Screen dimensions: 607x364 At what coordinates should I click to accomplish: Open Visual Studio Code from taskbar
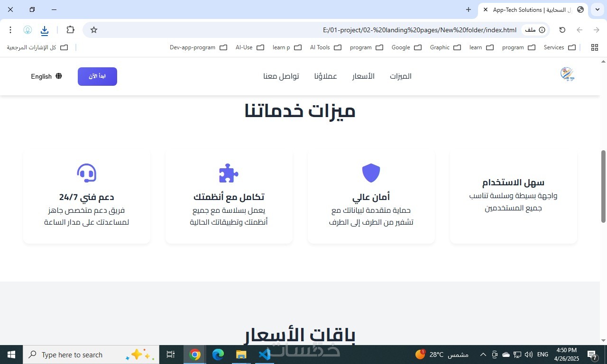pyautogui.click(x=265, y=355)
